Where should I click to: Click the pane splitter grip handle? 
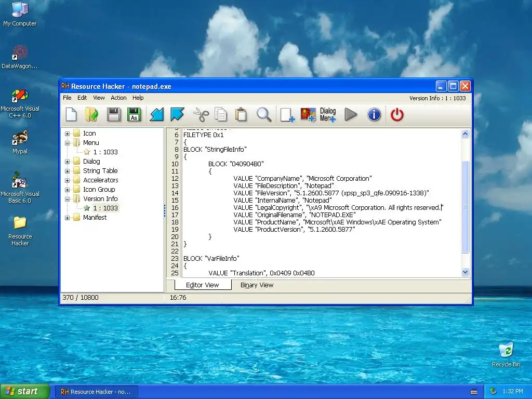click(x=165, y=211)
